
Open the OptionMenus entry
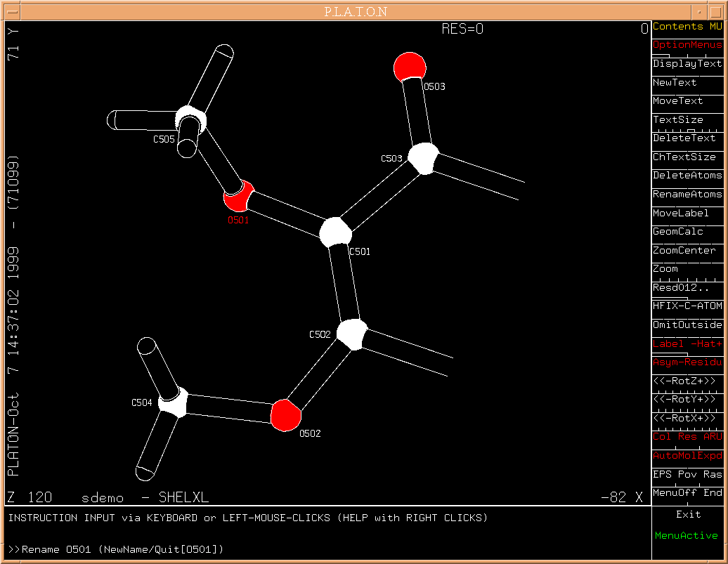[687, 45]
